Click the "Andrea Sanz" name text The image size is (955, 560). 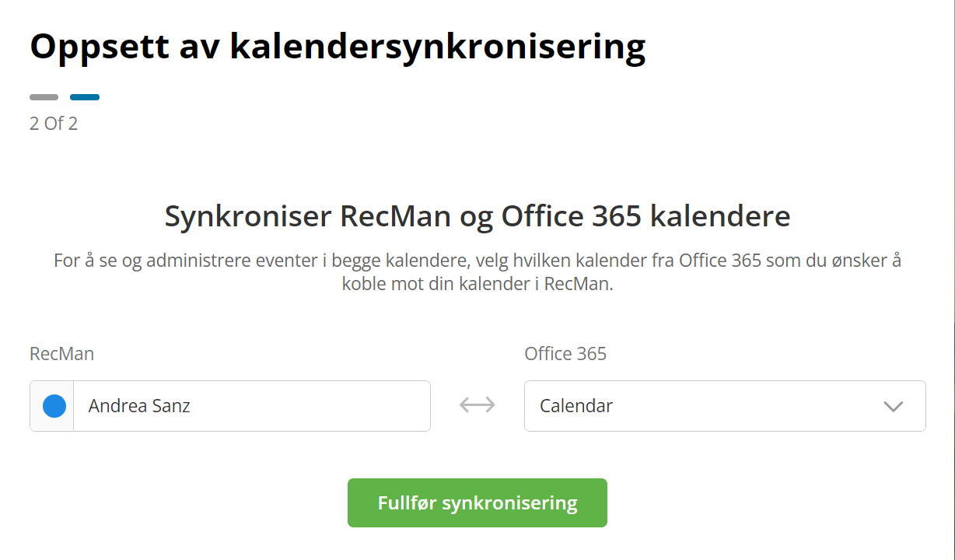(x=139, y=406)
